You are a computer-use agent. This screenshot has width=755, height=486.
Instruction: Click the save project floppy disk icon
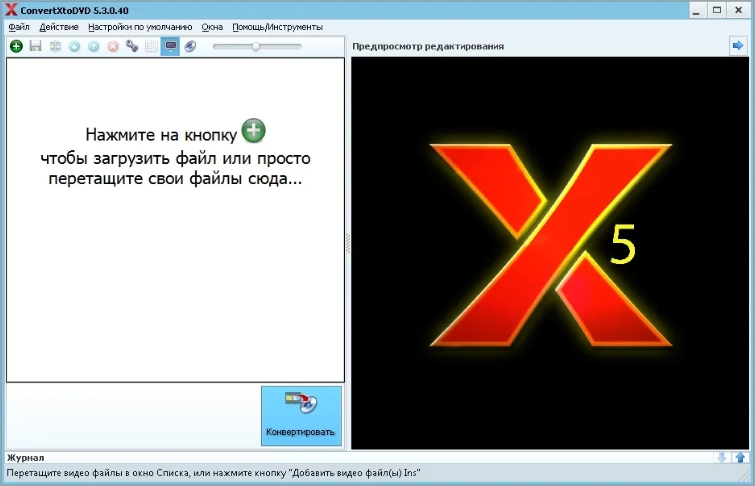tap(35, 46)
